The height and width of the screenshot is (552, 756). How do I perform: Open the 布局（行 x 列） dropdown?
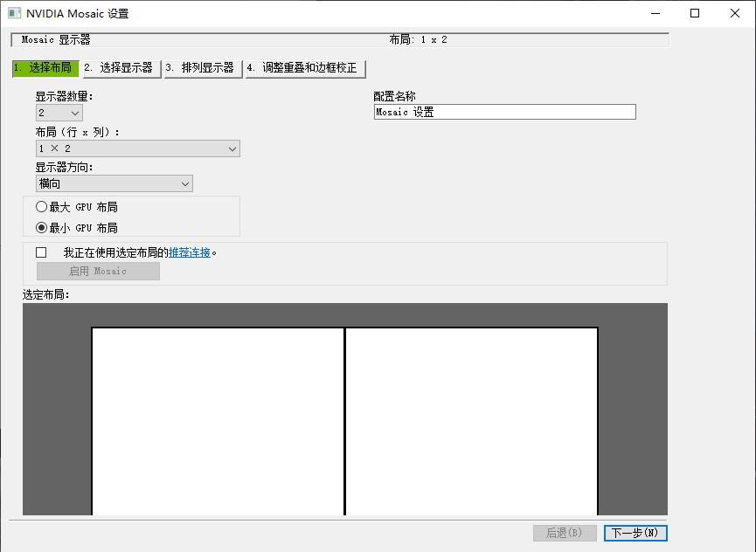click(138, 148)
